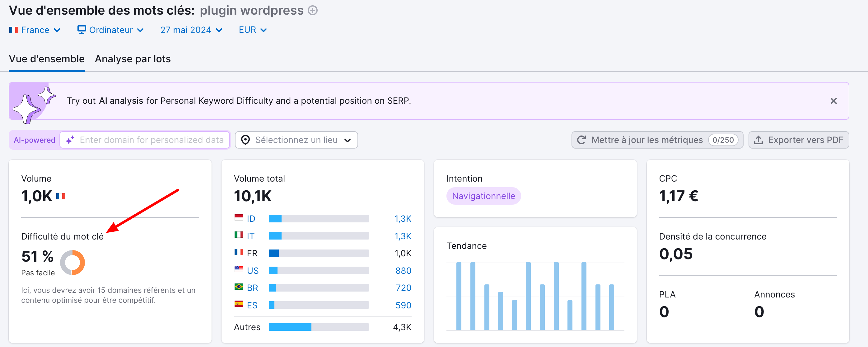The height and width of the screenshot is (347, 868).
Task: Click the Brazil flag icon
Action: pos(239,287)
